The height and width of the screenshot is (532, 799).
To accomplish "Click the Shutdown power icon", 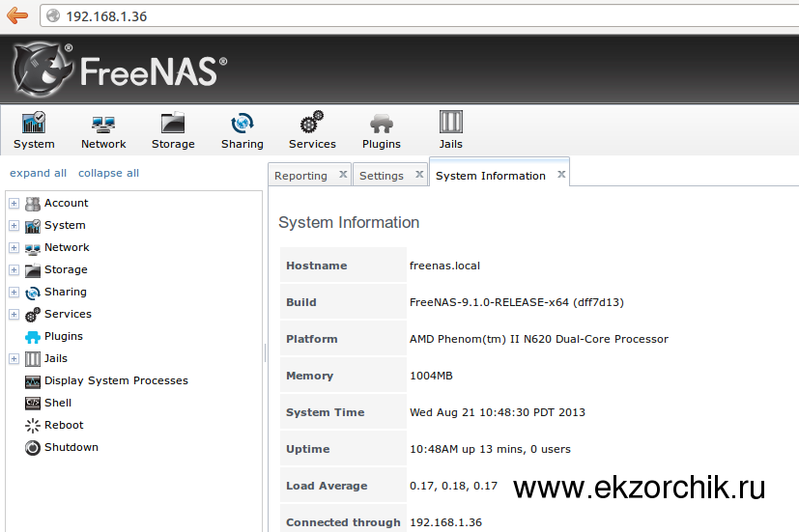I will tap(33, 447).
